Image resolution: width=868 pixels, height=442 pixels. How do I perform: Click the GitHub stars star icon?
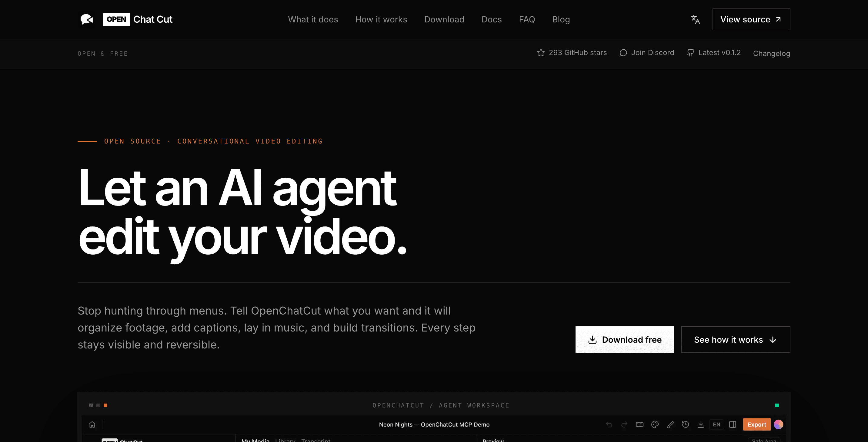541,52
